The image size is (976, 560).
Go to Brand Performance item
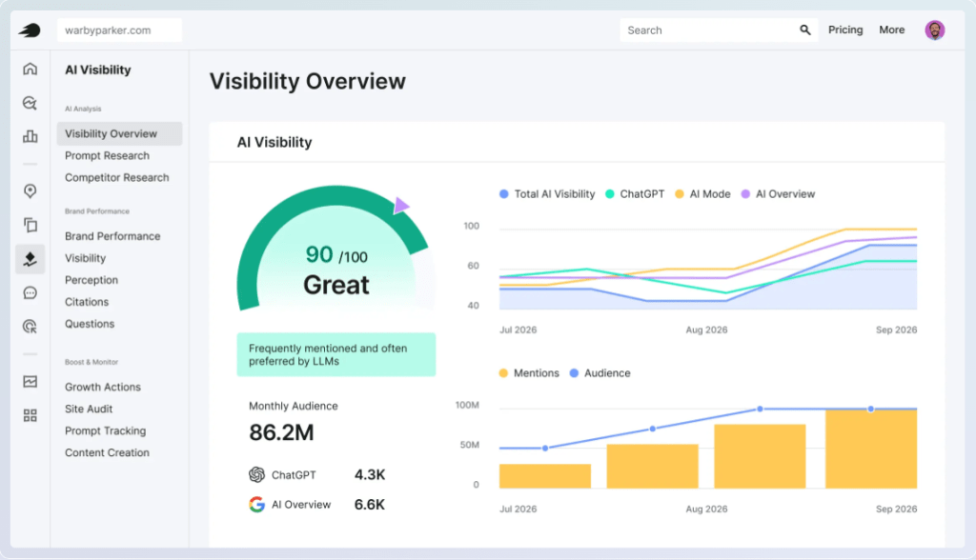coord(112,236)
